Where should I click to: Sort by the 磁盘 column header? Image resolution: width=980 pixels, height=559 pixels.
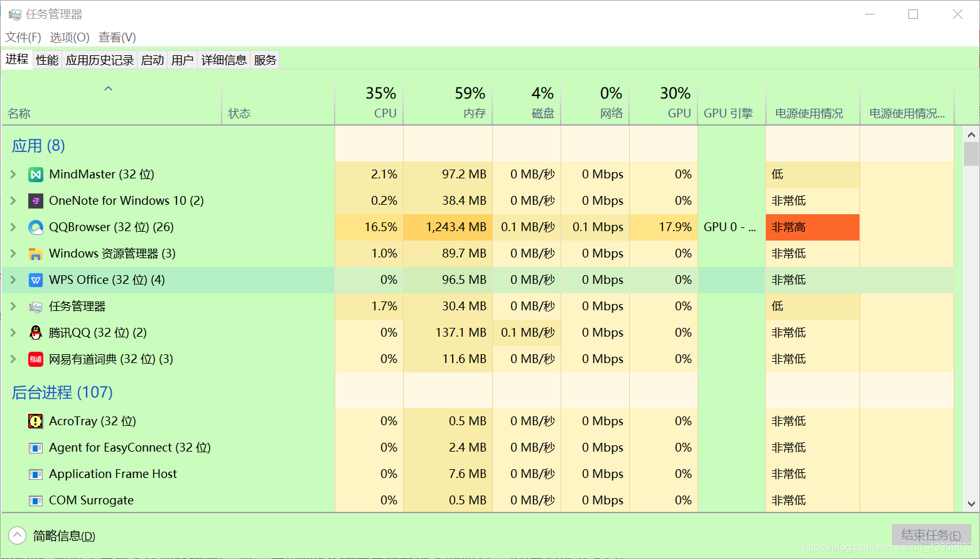527,104
